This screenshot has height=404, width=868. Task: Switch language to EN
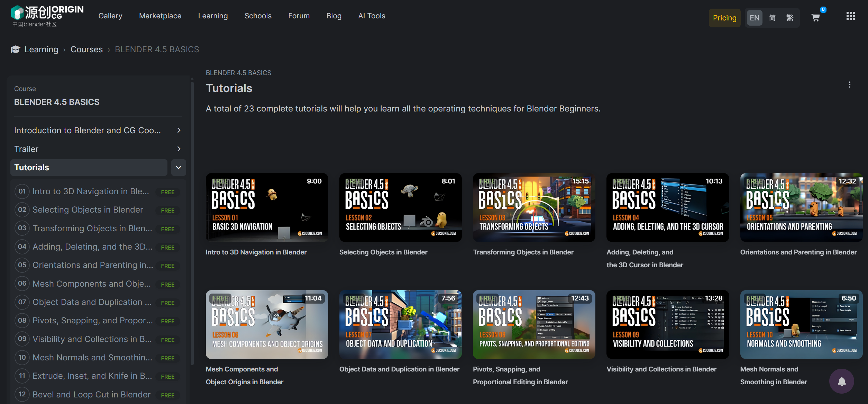(x=755, y=18)
